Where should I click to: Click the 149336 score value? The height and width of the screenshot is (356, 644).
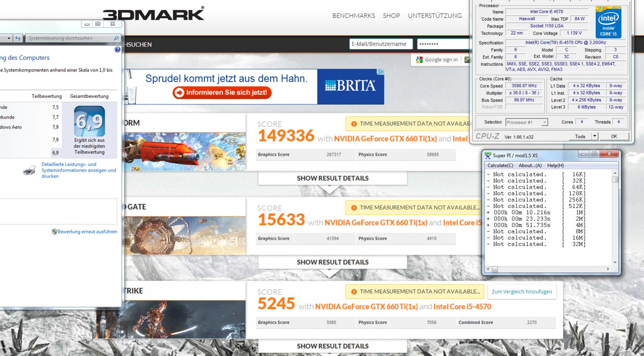click(x=286, y=136)
